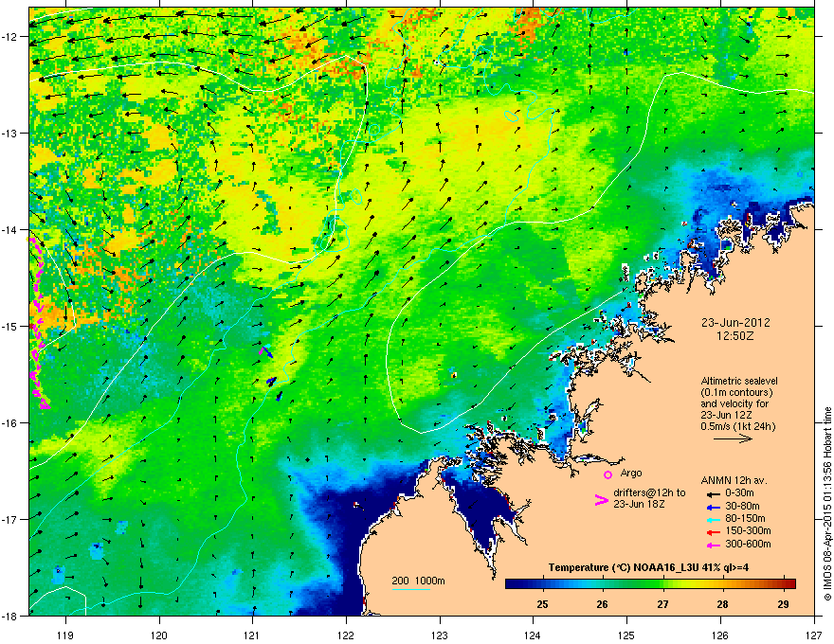Click the longitude axis label '120'

pos(159,635)
